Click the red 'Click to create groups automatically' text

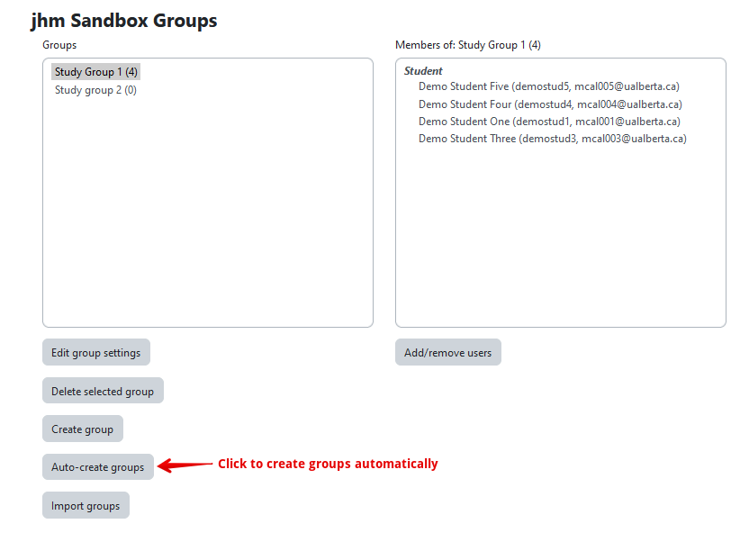coord(328,465)
